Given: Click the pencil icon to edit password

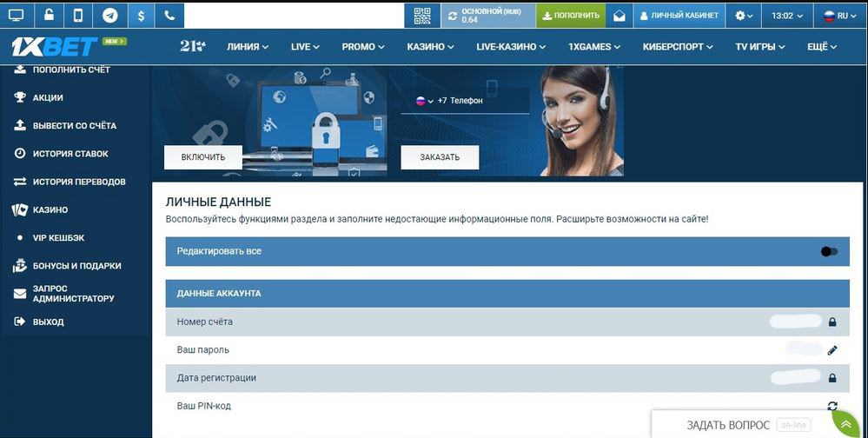Looking at the screenshot, I should point(832,350).
